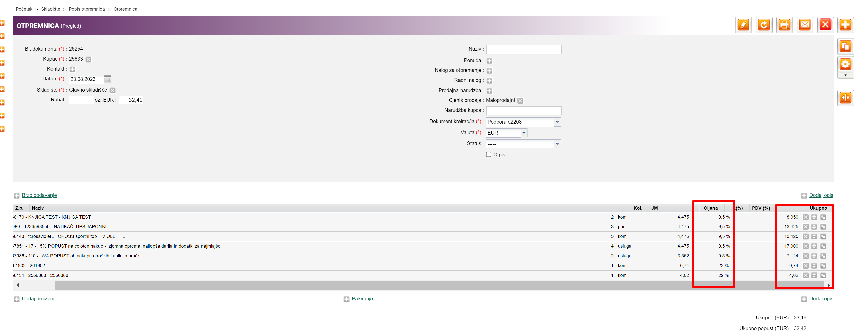The image size is (868, 336).
Task: Click the red X delete icon
Action: 825,25
